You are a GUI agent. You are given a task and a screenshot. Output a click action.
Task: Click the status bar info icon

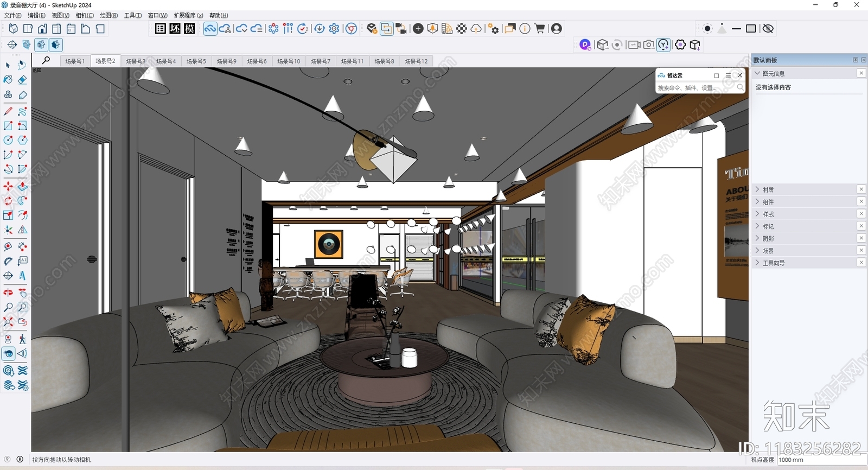(x=20, y=459)
